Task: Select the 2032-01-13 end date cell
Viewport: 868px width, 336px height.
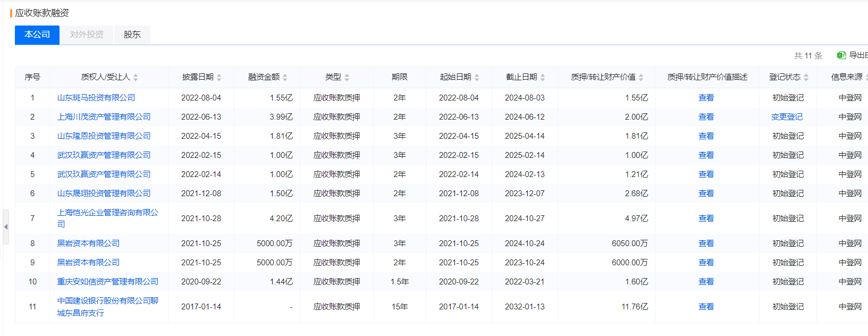Action: [525, 307]
